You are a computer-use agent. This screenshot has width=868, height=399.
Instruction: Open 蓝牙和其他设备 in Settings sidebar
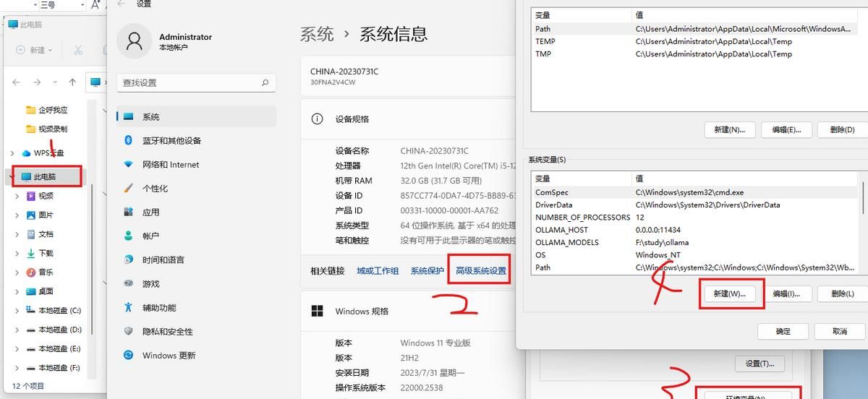tap(171, 140)
